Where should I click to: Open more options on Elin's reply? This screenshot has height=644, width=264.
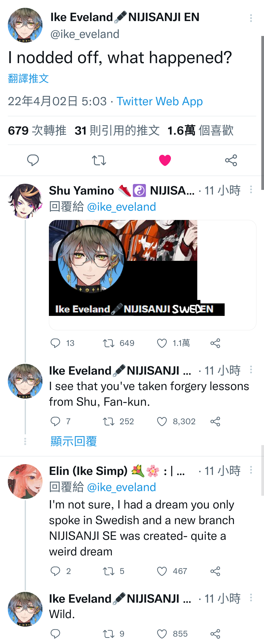point(251,470)
